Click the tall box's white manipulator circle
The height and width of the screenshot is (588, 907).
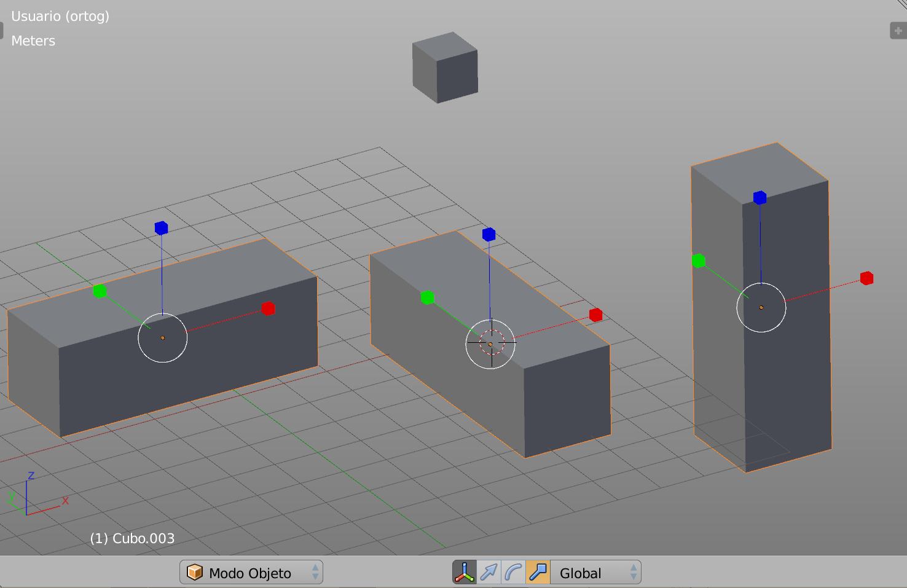(x=761, y=307)
